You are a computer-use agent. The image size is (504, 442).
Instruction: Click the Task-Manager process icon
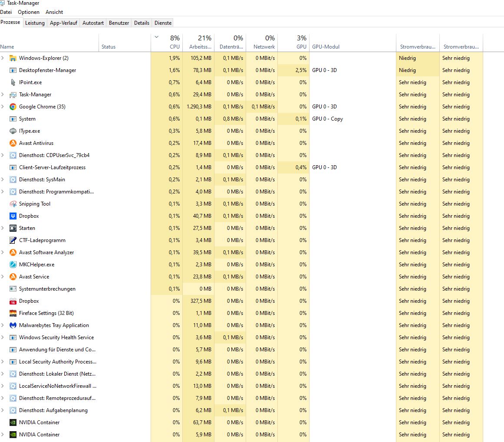[x=13, y=95]
